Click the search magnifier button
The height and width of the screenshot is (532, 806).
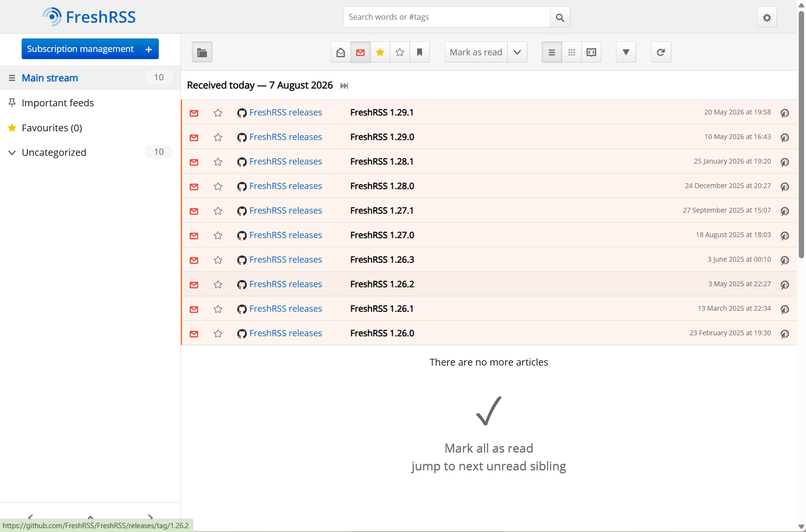[560, 17]
